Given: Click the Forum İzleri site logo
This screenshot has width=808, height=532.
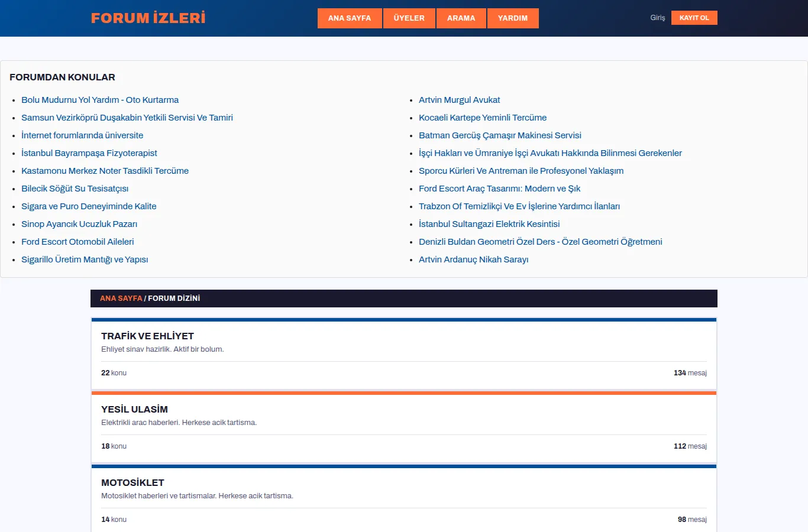Looking at the screenshot, I should (x=148, y=18).
